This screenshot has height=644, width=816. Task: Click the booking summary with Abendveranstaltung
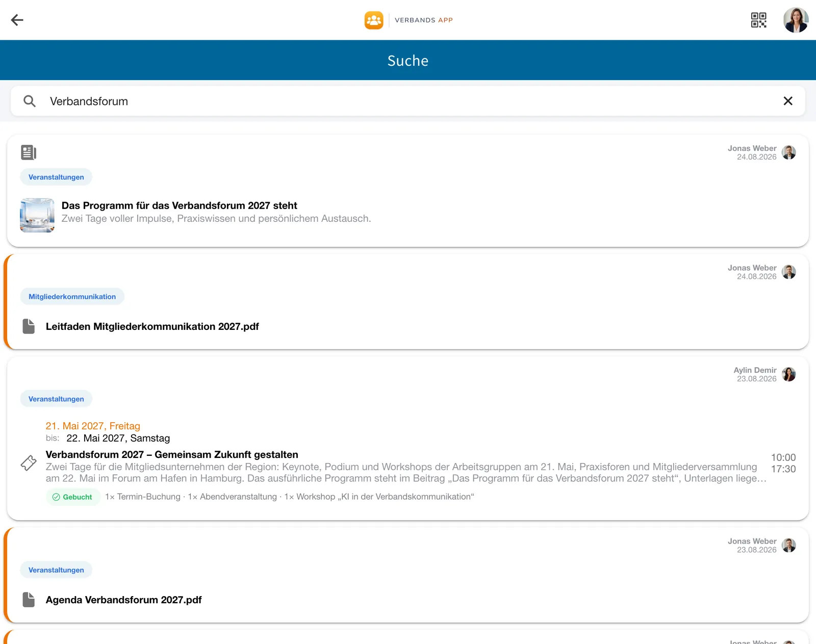point(290,497)
